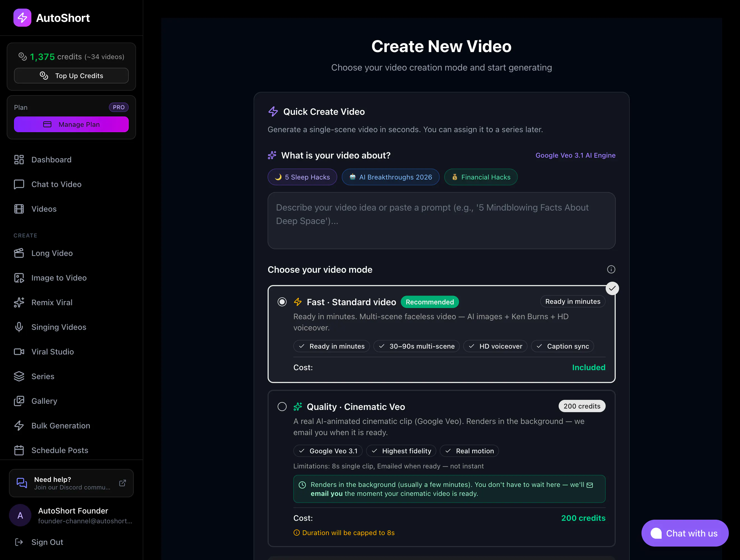Open Schedule Posts in the sidebar
Viewport: 740px width, 560px height.
71,450
